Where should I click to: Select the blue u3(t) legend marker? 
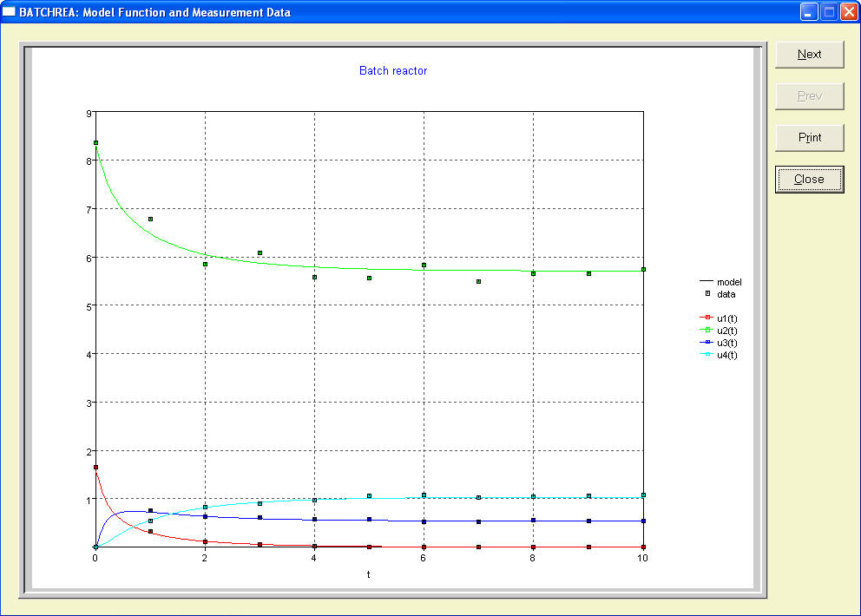(707, 343)
